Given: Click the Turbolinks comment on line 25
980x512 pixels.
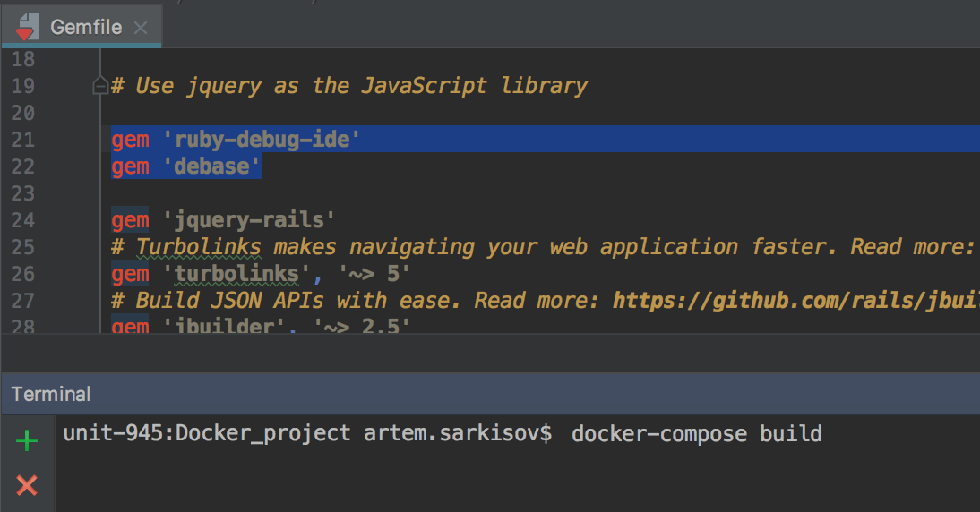Looking at the screenshot, I should pyautogui.click(x=543, y=247).
